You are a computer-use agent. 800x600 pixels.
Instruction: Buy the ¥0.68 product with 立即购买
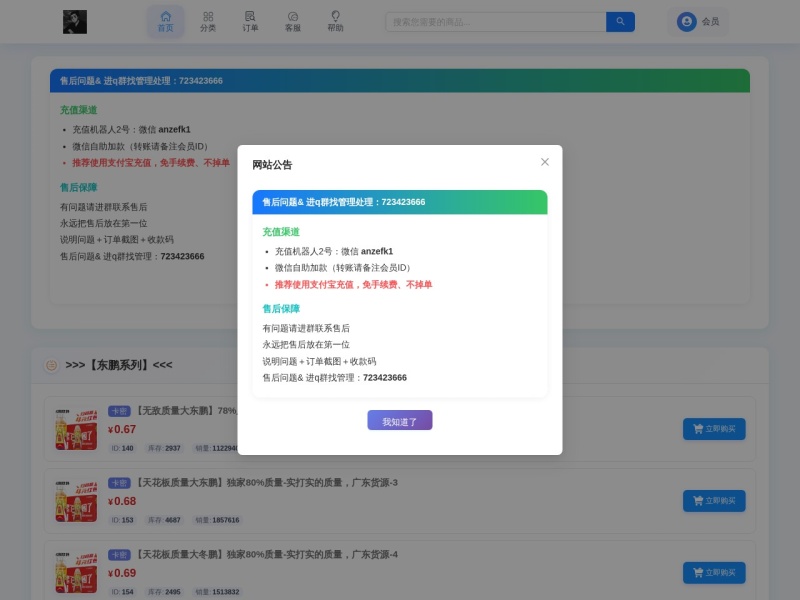714,501
